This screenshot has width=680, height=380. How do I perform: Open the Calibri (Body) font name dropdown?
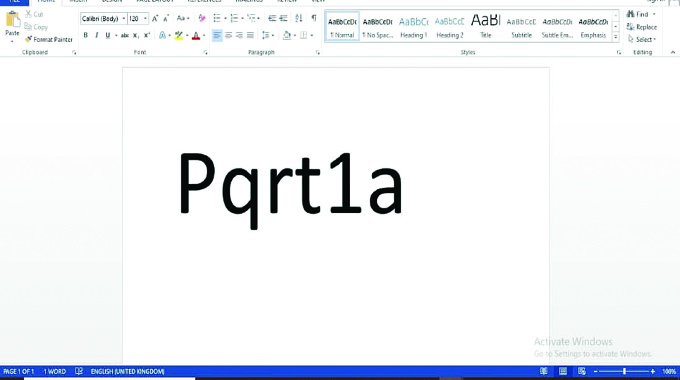click(x=124, y=19)
